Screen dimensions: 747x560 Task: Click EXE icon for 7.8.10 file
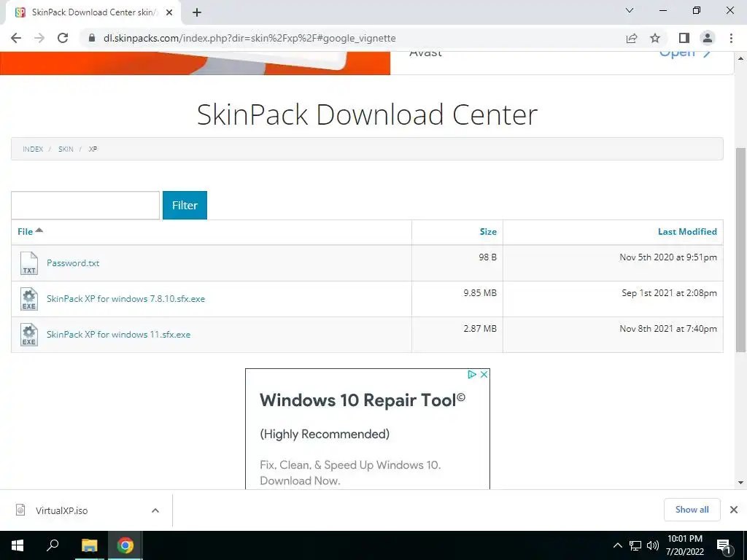pos(29,299)
